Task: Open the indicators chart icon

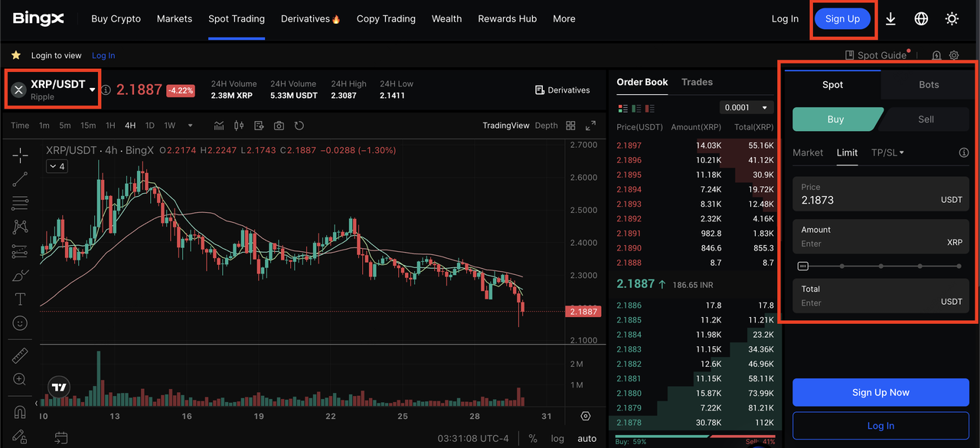Action: click(x=220, y=126)
